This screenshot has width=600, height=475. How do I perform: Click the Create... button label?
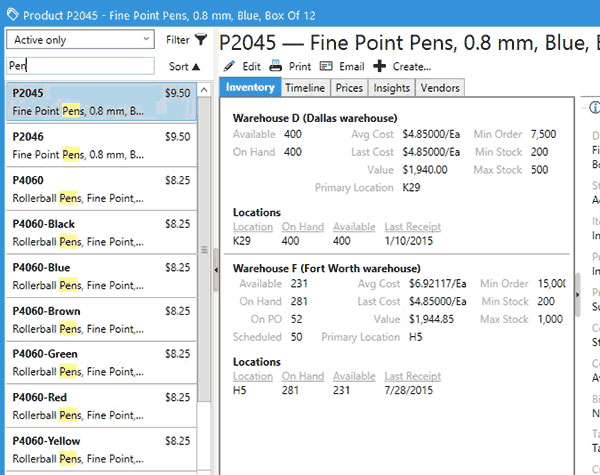tap(412, 67)
